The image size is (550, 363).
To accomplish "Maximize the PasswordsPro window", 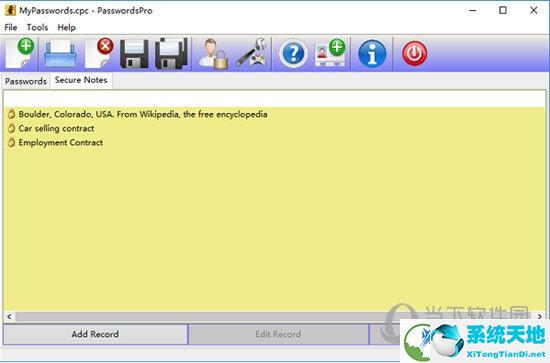I will click(x=503, y=11).
